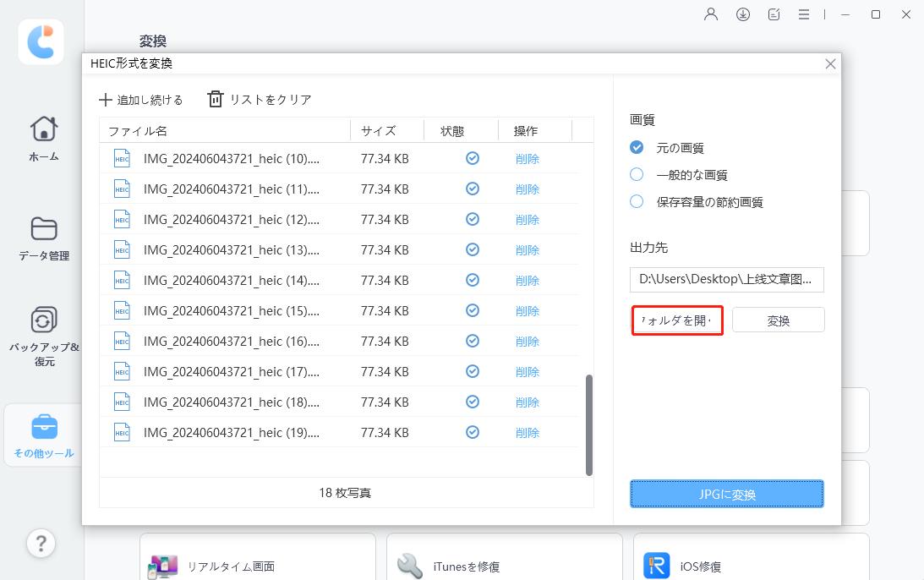The image size is (924, 580).
Task: Enable 保存容量の節約画質 option
Action: [x=637, y=202]
